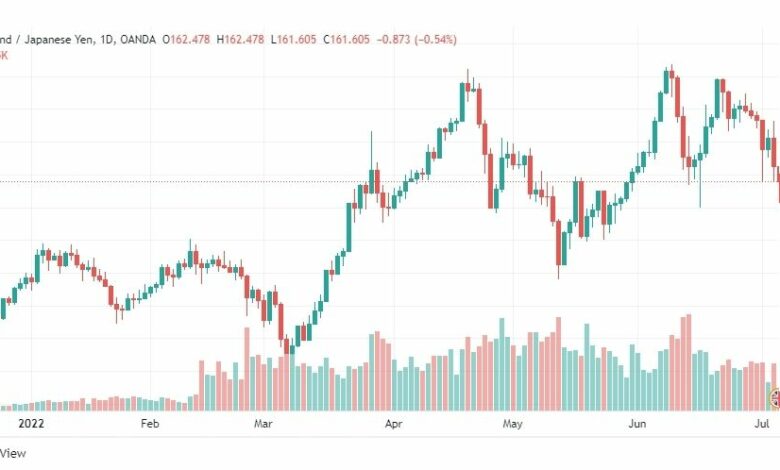The width and height of the screenshot is (780, 470).
Task: Click the high price value H162.478
Action: coord(240,39)
